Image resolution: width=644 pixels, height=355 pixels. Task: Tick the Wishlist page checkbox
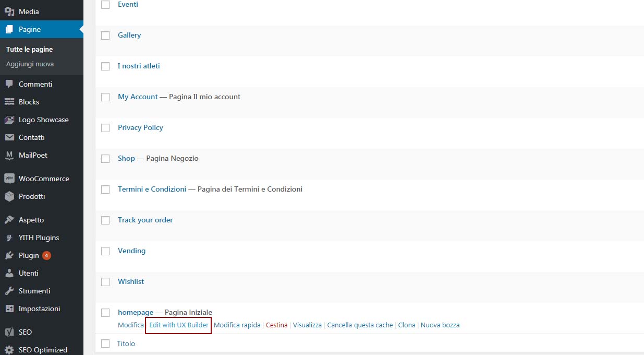105,282
